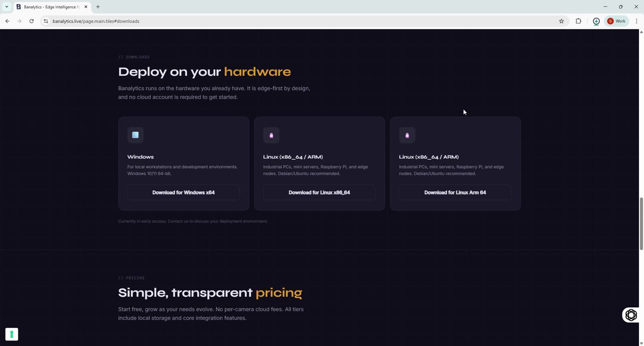This screenshot has height=346, width=644.
Task: Reload the Banalytics page
Action: pyautogui.click(x=31, y=21)
